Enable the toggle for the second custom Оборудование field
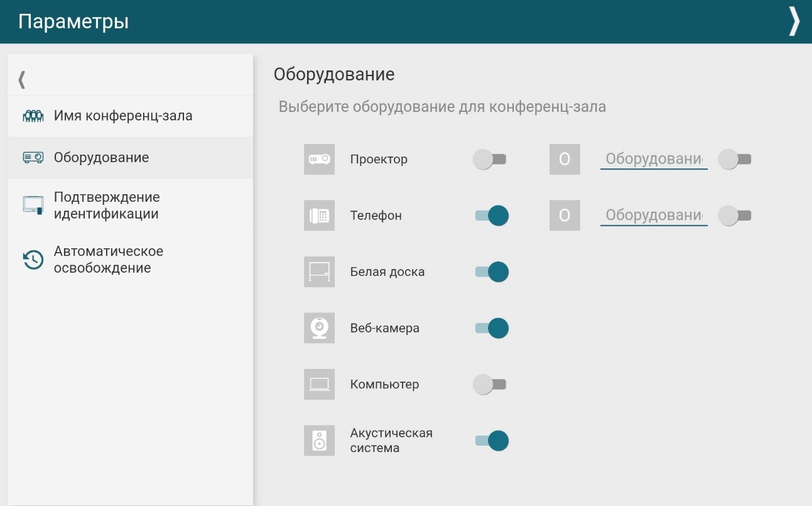Image resolution: width=812 pixels, height=506 pixels. tap(735, 216)
